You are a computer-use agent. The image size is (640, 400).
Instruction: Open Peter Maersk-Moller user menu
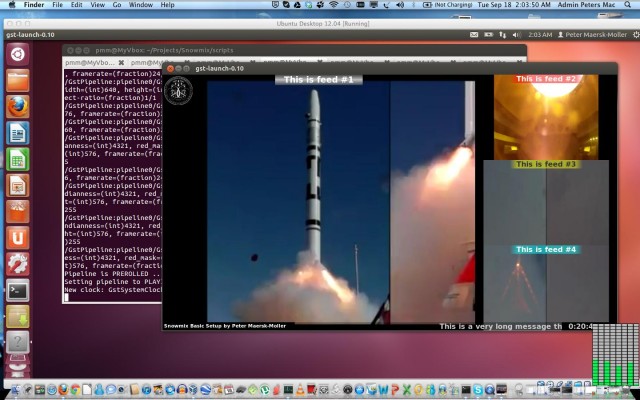pyautogui.click(x=598, y=34)
